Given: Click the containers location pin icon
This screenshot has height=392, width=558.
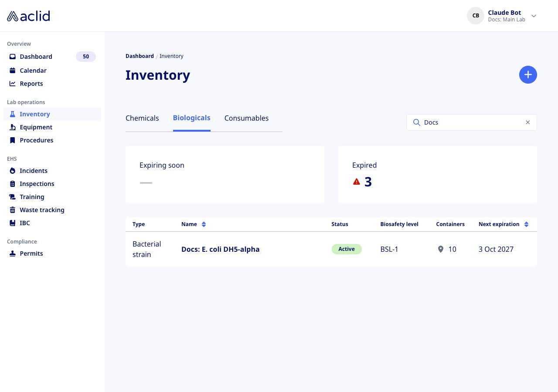Looking at the screenshot, I should [441, 249].
